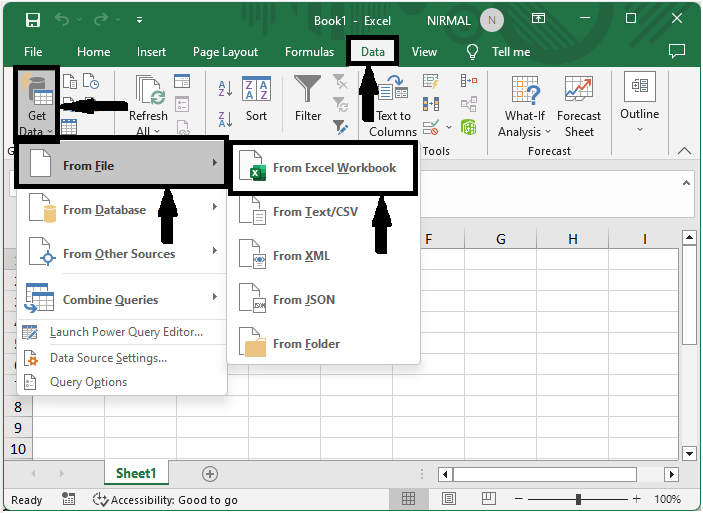Expand the Data Validation dropdown arrow

tap(449, 127)
